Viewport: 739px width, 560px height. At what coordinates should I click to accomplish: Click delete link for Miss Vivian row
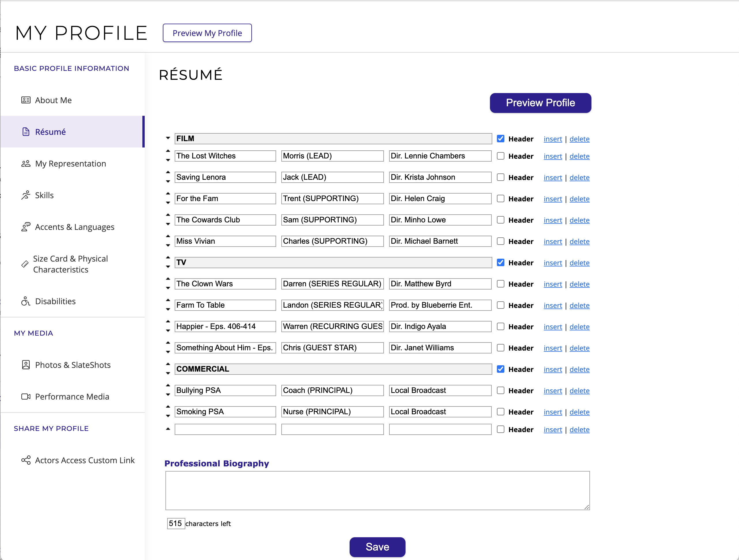pyautogui.click(x=579, y=241)
